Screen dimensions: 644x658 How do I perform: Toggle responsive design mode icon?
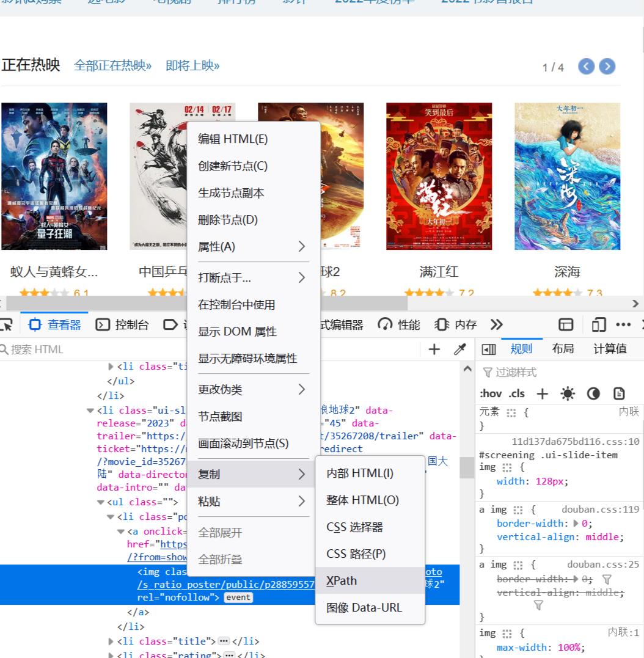598,324
